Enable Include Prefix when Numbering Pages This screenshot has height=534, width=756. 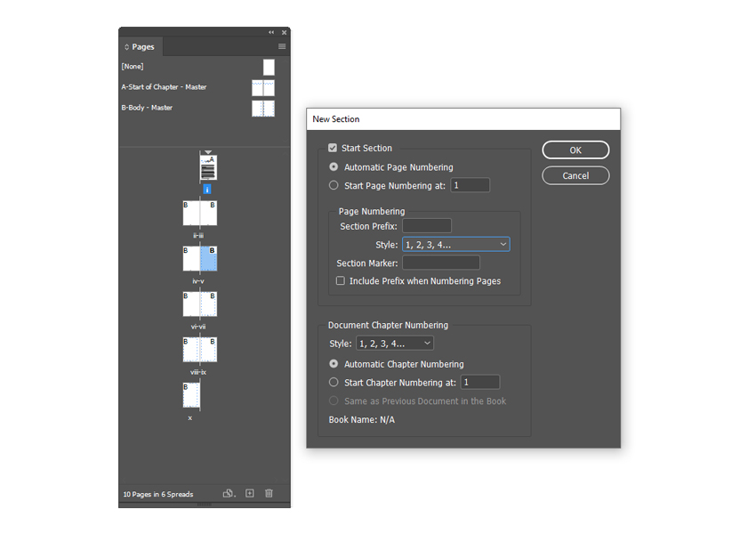click(341, 280)
